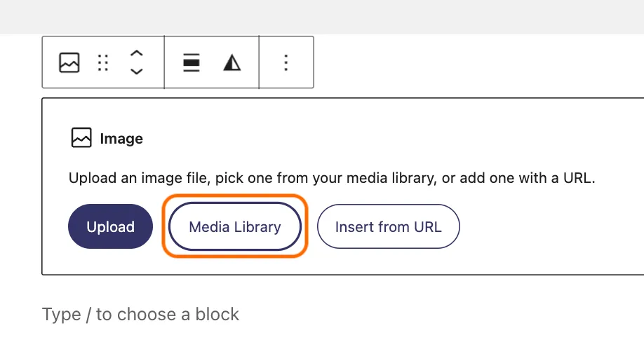Open the block options three-dot menu
The width and height of the screenshot is (644, 356).
click(286, 63)
